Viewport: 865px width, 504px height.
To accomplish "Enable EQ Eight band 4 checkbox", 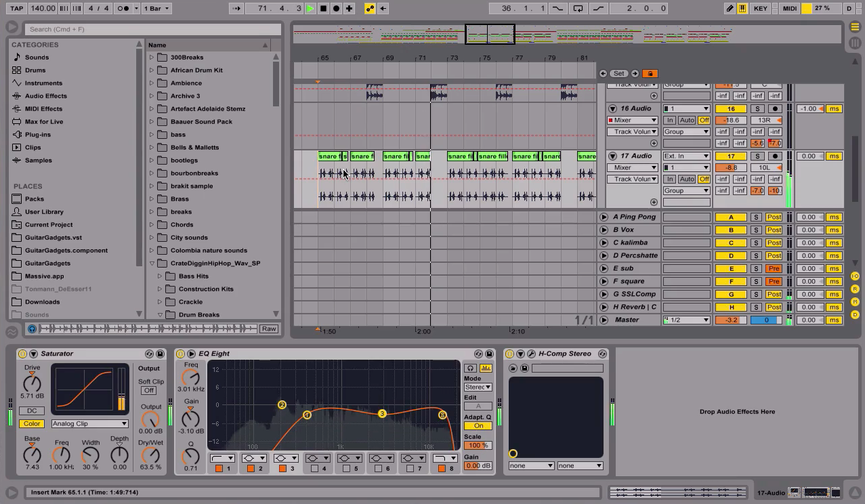I will [x=314, y=468].
